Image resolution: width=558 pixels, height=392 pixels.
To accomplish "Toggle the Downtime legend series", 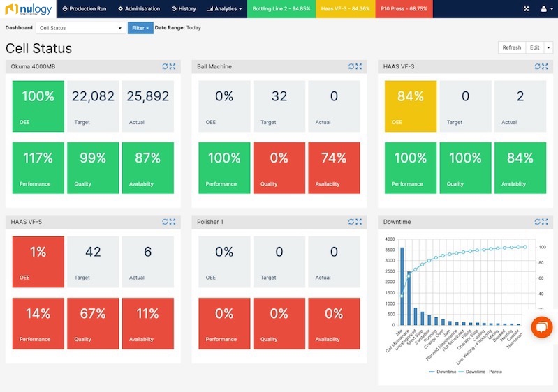I will tap(442, 372).
